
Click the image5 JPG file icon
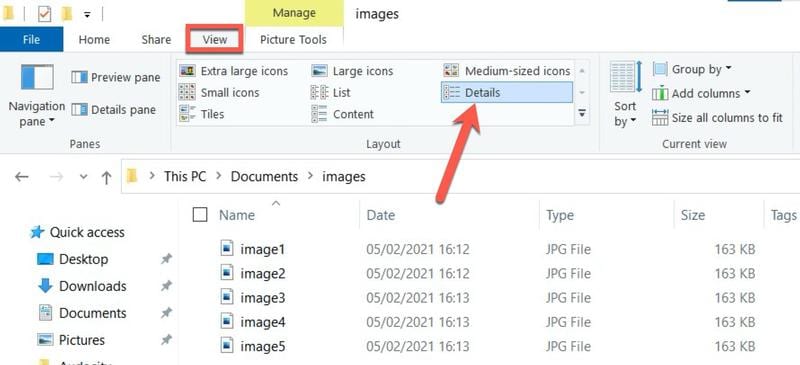pos(227,346)
